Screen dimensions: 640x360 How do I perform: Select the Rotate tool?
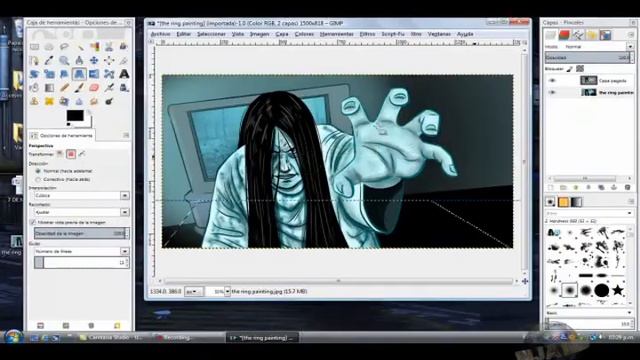pos(34,74)
